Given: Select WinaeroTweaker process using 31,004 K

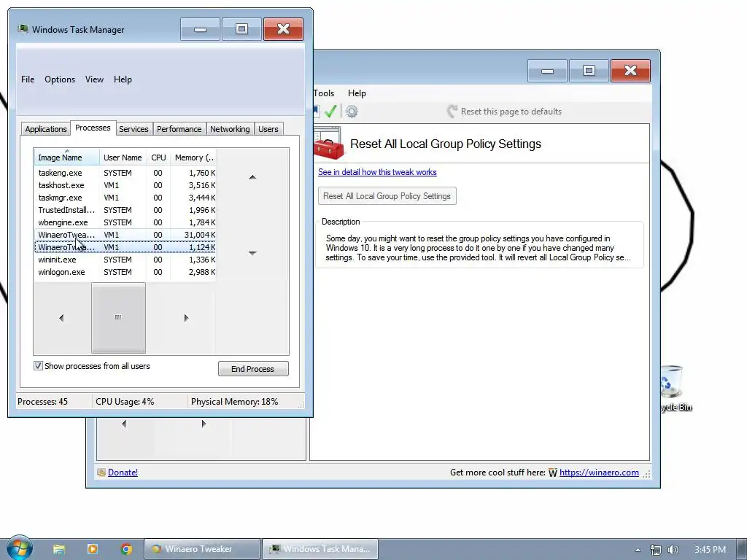Looking at the screenshot, I should click(125, 235).
